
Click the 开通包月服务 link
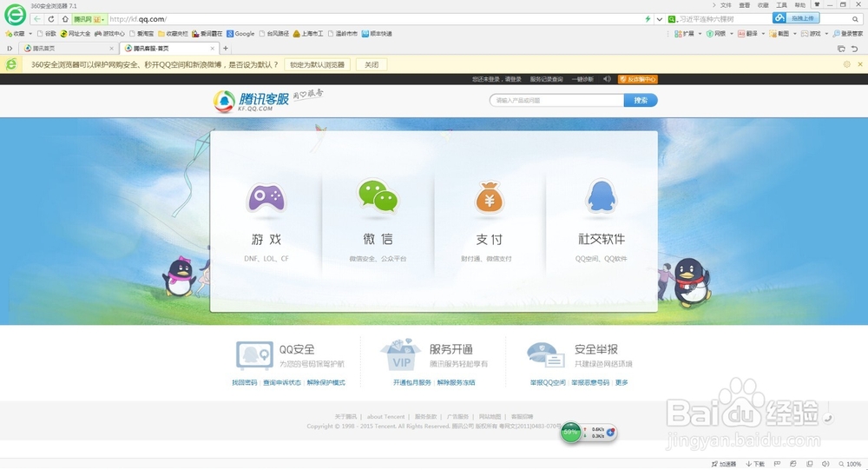[411, 382]
